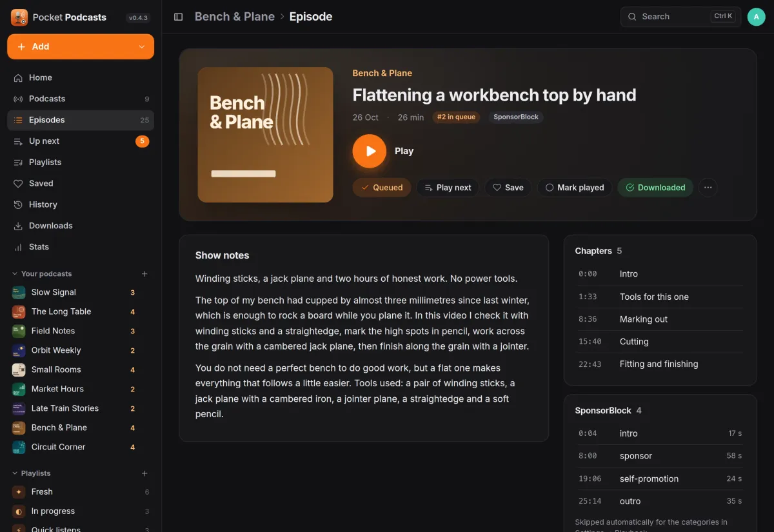Screen dimensions: 774x532
Task: Select Episodes in the sidebar
Action: (x=81, y=120)
